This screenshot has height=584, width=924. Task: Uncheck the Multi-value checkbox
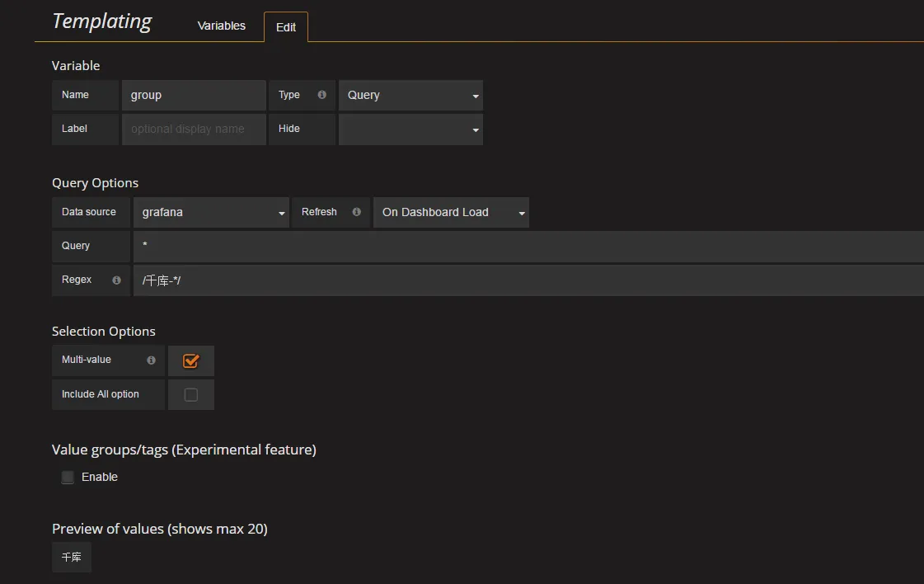coord(191,360)
